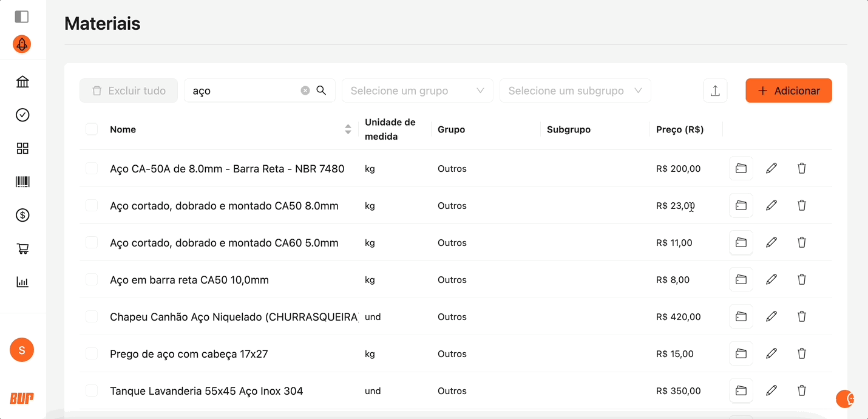Open the shopping cart sidebar icon
This screenshot has width=868, height=419.
(22, 248)
